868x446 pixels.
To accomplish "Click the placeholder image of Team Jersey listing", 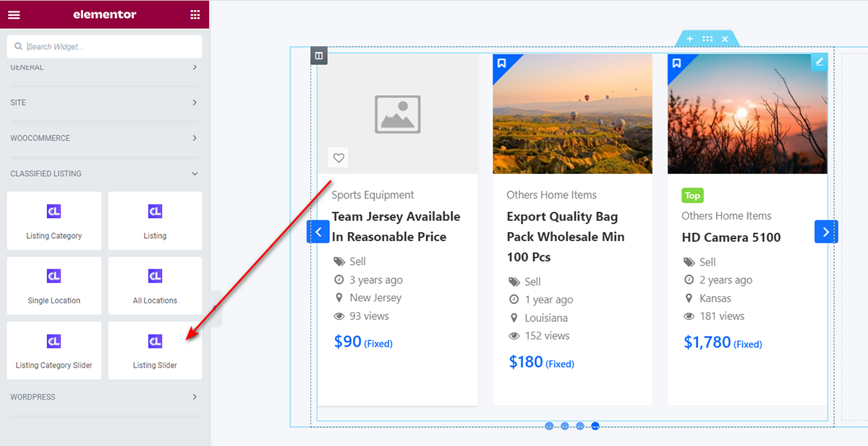I will click(398, 114).
